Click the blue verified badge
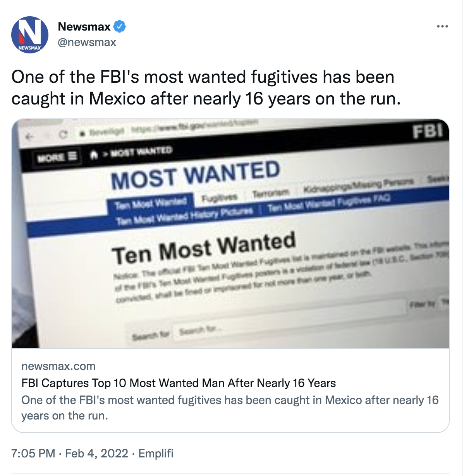The height and width of the screenshot is (476, 464). point(119,27)
